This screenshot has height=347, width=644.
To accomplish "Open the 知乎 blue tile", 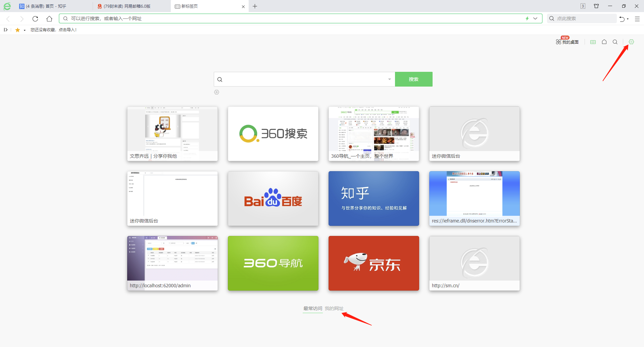I will click(374, 199).
